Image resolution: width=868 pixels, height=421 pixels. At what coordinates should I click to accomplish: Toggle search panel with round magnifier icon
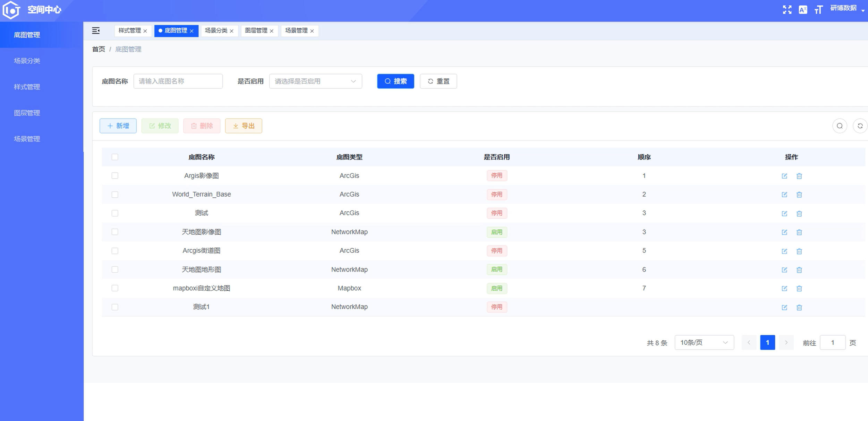click(840, 126)
